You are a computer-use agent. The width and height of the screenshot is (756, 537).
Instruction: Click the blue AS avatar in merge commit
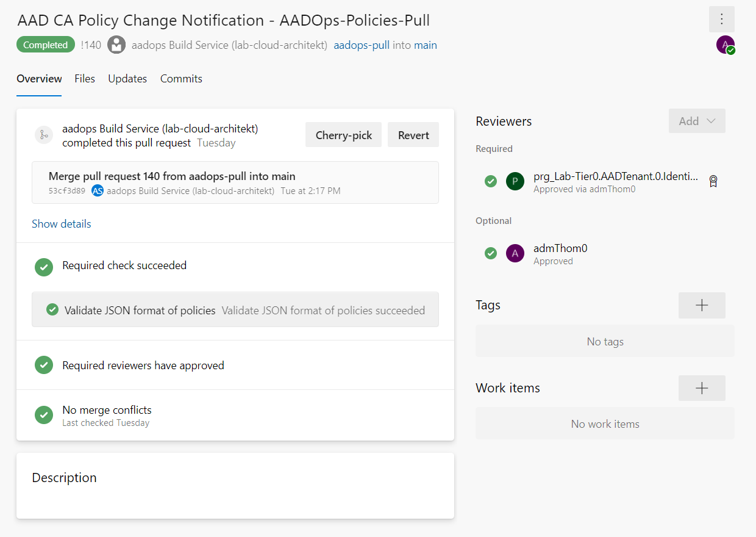point(98,191)
